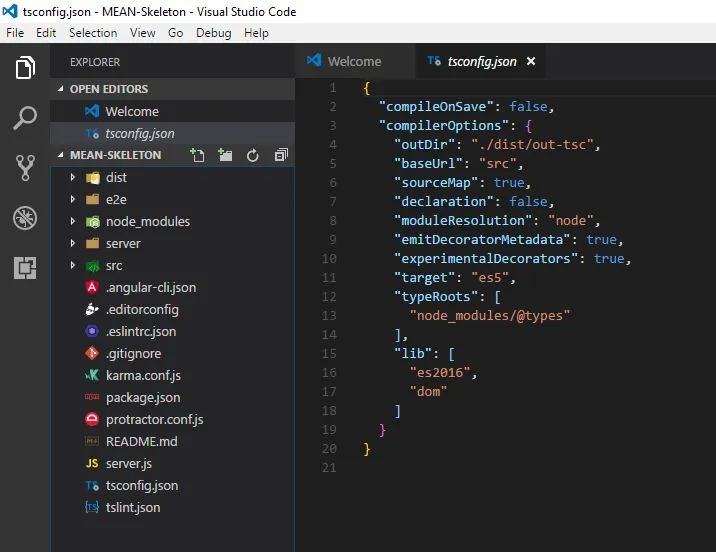Switch to the Welcome editor tab
Viewport: 716px width, 552px height.
[x=354, y=61]
